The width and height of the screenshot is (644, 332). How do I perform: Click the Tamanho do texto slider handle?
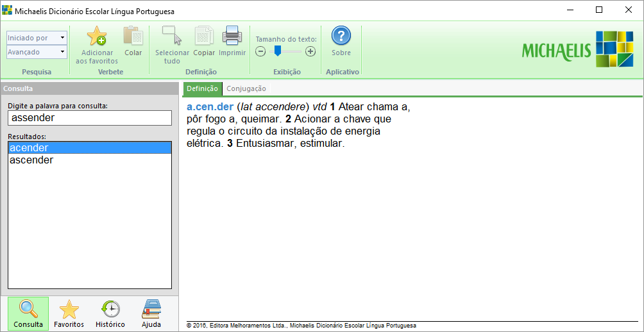click(278, 51)
